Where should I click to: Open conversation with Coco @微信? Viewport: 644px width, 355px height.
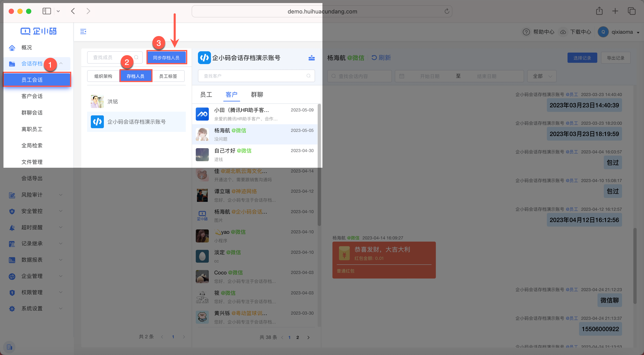[x=255, y=277]
